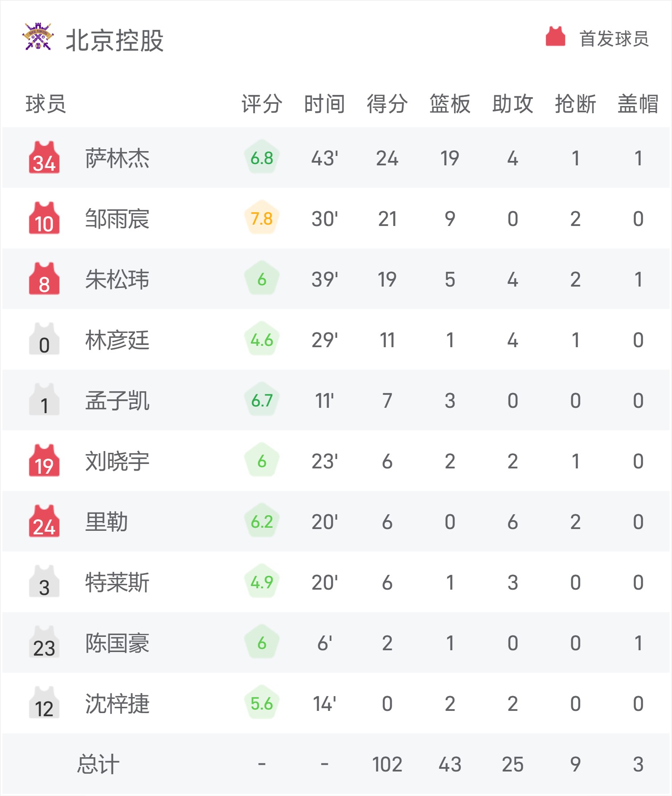Click the 4.9 rating badge for 特莱斯
Screen dimensions: 672x796
(x=262, y=582)
